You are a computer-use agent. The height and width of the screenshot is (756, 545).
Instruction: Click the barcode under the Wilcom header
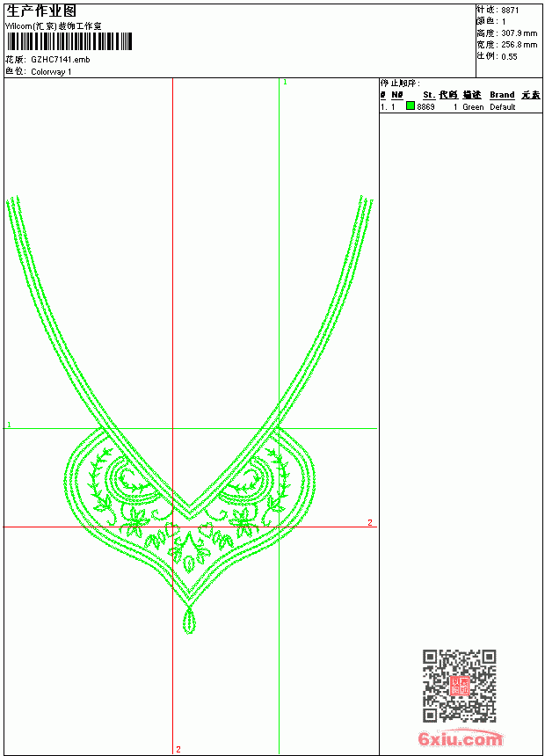[x=69, y=42]
